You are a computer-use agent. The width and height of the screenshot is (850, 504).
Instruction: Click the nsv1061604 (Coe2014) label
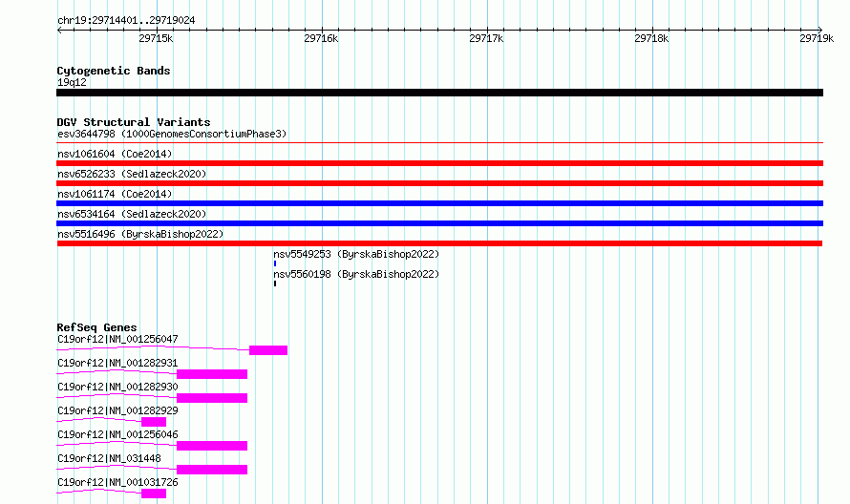pyautogui.click(x=115, y=154)
